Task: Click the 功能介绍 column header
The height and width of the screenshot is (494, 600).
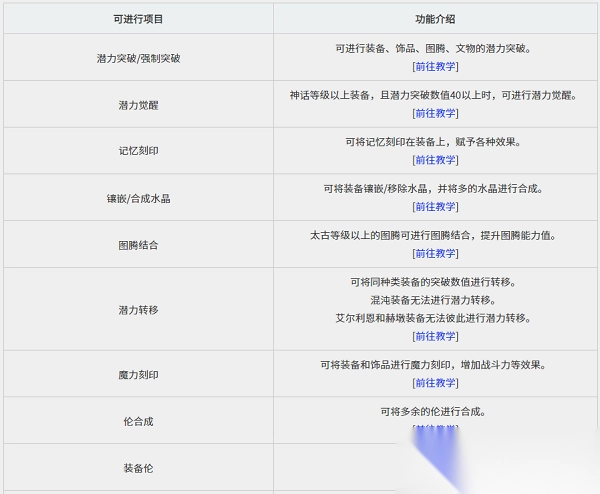Action: coord(435,19)
